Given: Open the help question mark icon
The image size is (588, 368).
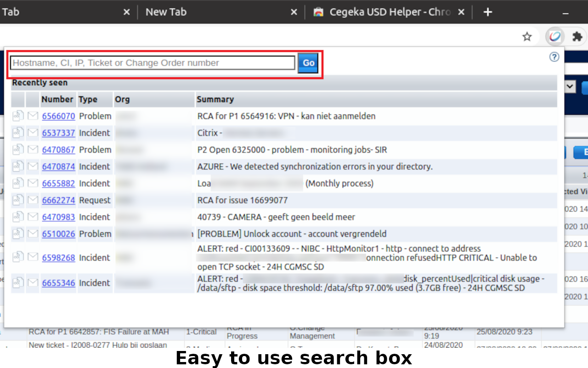Looking at the screenshot, I should [x=554, y=57].
